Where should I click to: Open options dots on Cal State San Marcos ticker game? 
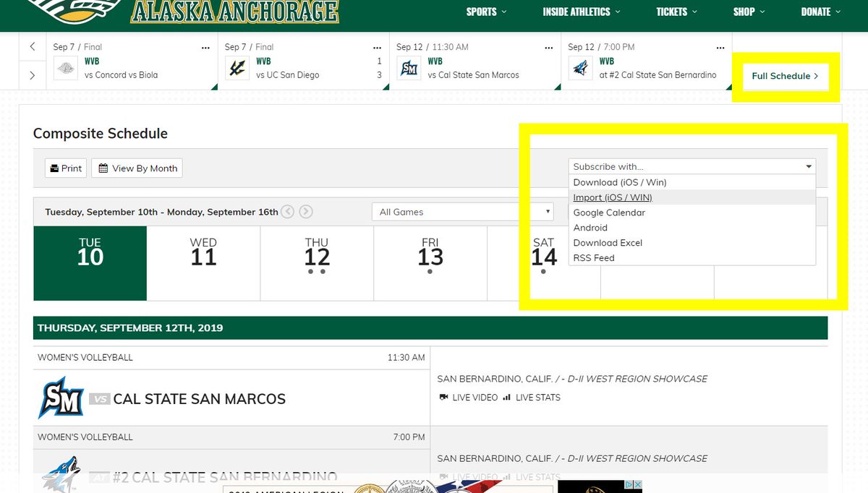[x=549, y=48]
